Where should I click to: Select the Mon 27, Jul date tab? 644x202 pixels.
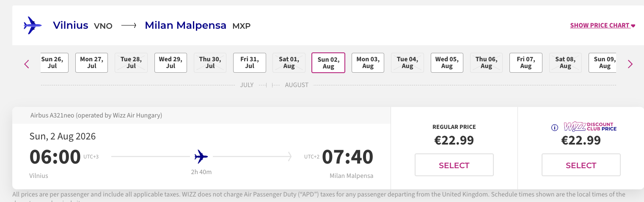pos(92,63)
